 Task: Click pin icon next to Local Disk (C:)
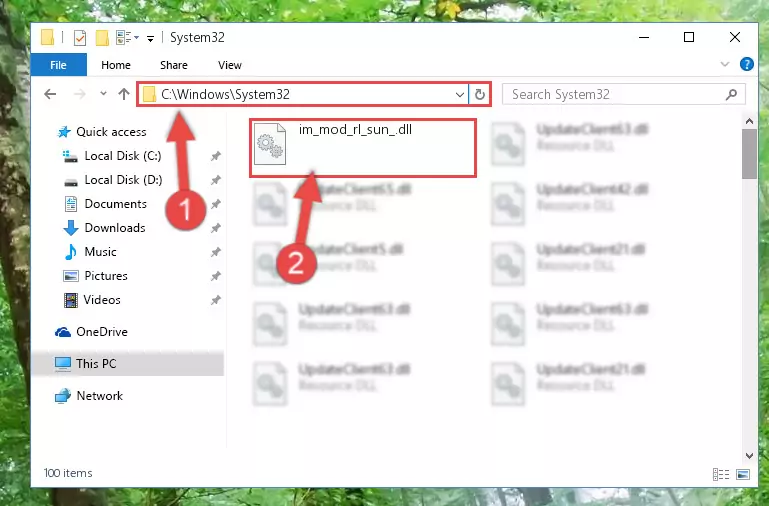216,156
